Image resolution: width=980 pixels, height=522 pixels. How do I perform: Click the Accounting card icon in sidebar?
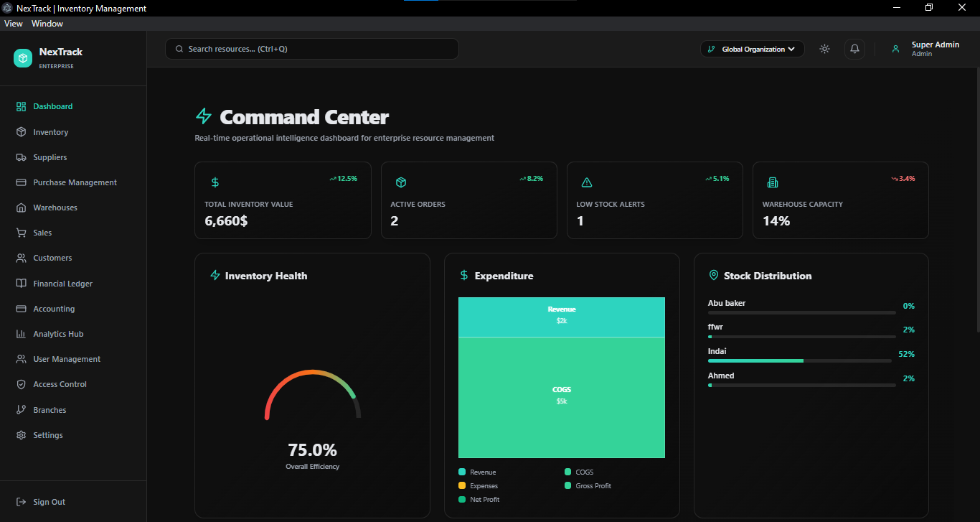21,309
